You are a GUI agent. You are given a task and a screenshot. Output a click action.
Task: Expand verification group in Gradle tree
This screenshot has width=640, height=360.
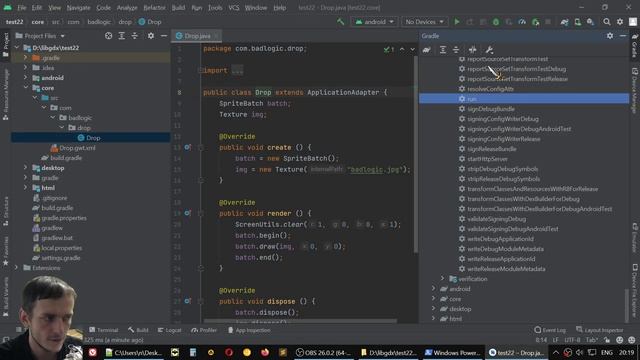coord(442,278)
